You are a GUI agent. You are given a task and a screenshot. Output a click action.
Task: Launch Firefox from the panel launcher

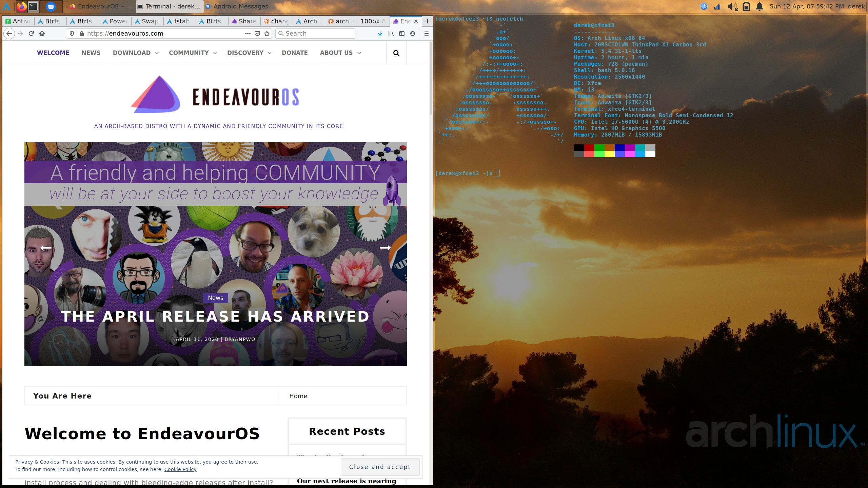click(22, 6)
